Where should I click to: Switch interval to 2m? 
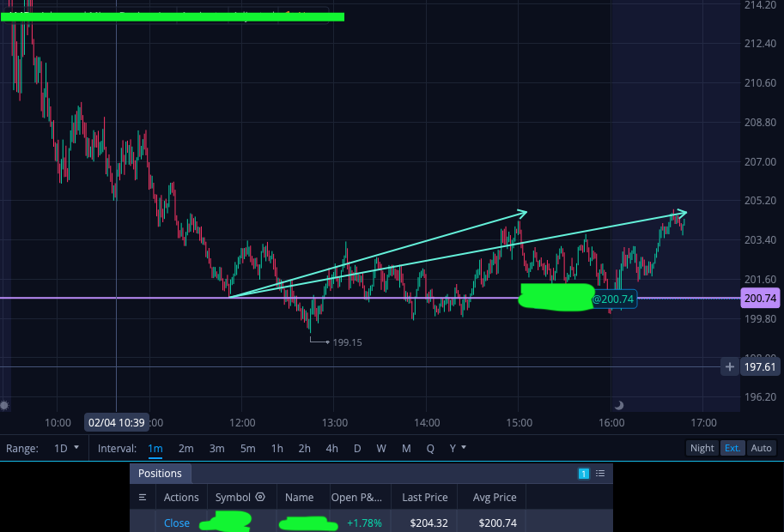(x=186, y=448)
